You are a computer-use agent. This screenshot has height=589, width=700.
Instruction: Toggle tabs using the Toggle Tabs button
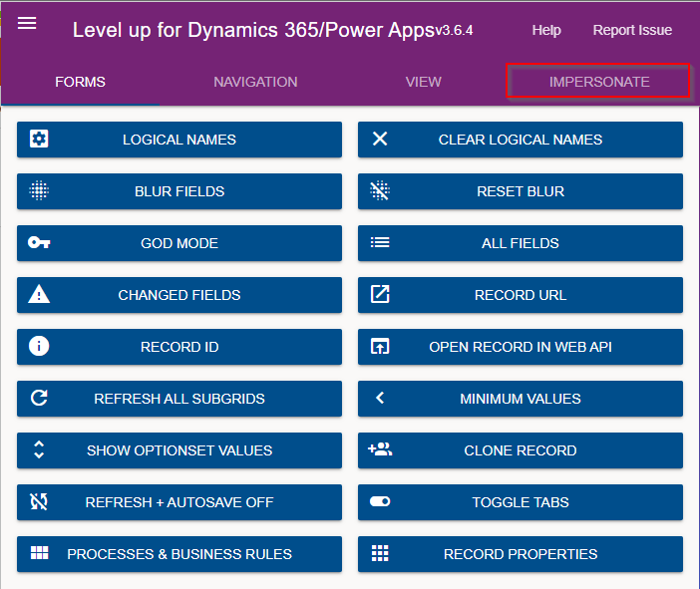point(520,502)
